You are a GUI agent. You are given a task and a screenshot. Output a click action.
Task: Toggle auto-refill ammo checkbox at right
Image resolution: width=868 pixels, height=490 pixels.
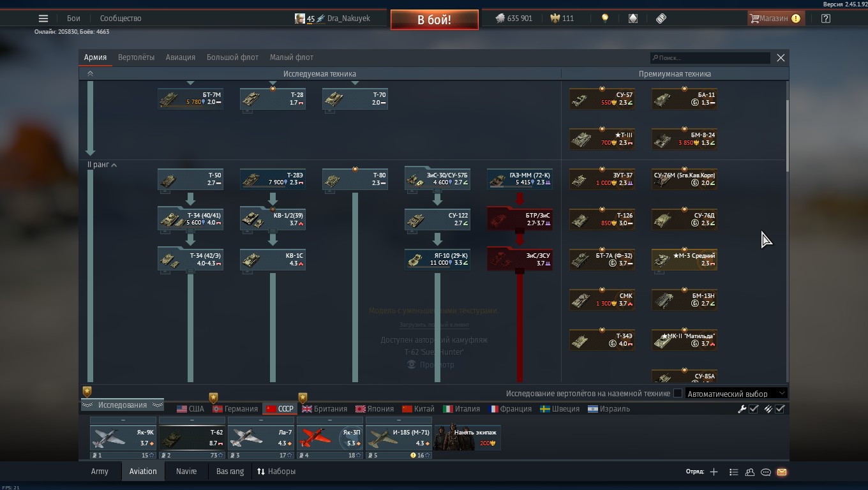[x=780, y=409]
